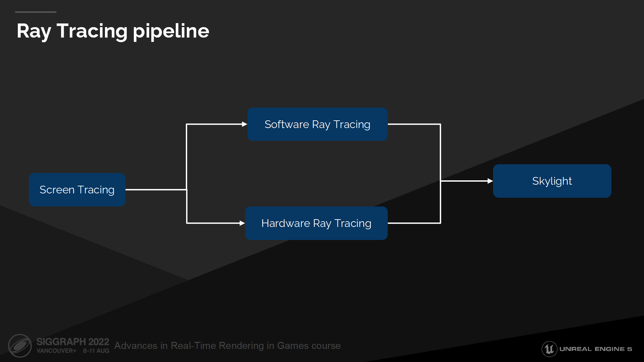Click the SIGGRAPH 2022 logo icon
The width and height of the screenshot is (644, 362).
[x=20, y=346]
